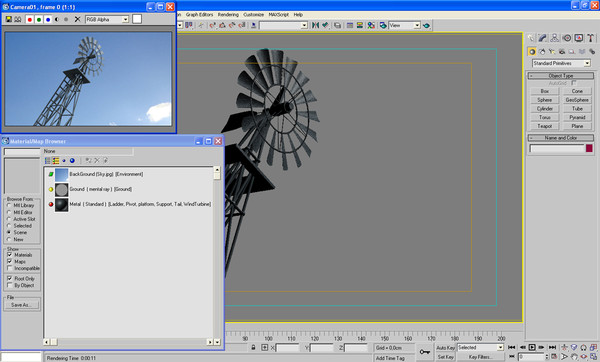Collapse the Object Type rollout
The width and height of the screenshot is (600, 362).
[561, 76]
